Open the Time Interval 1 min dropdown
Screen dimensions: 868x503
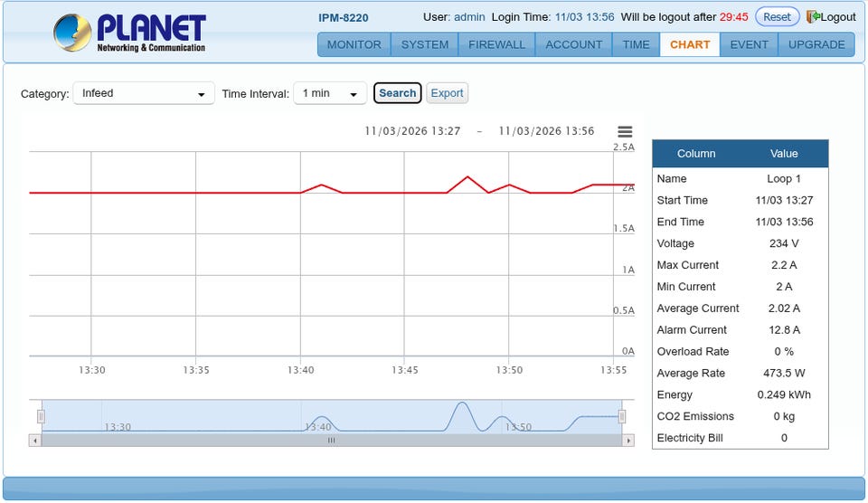(330, 93)
